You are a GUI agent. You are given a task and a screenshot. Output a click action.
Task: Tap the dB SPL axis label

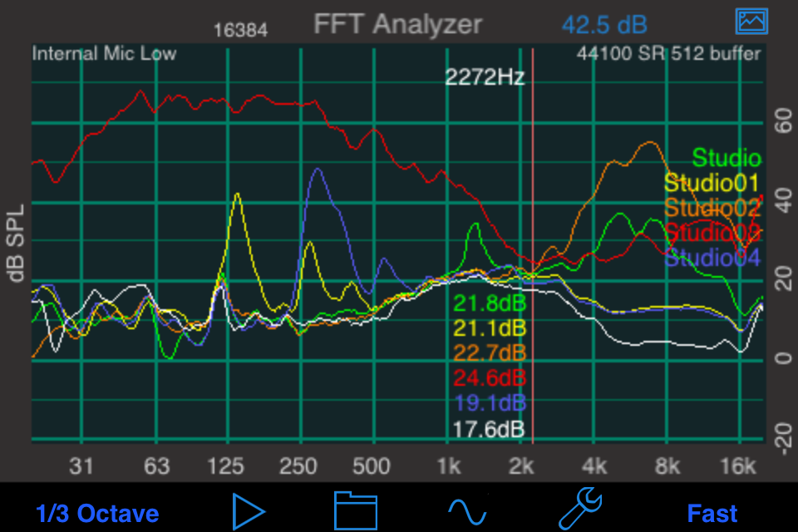tap(17, 243)
